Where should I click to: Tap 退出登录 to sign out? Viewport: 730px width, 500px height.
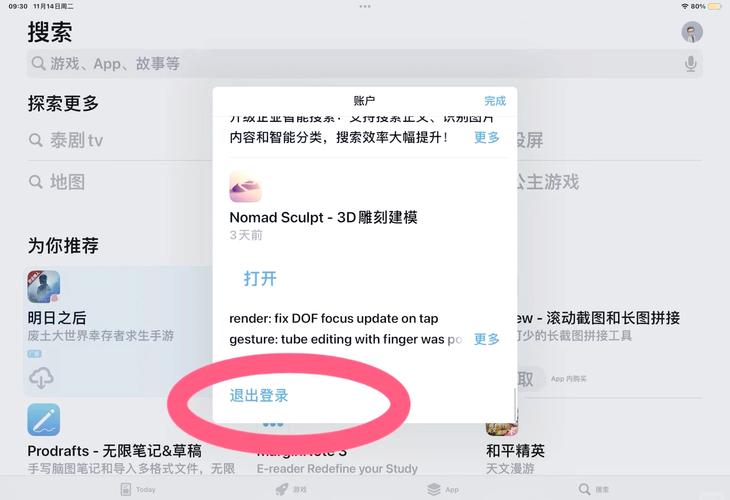click(x=259, y=395)
